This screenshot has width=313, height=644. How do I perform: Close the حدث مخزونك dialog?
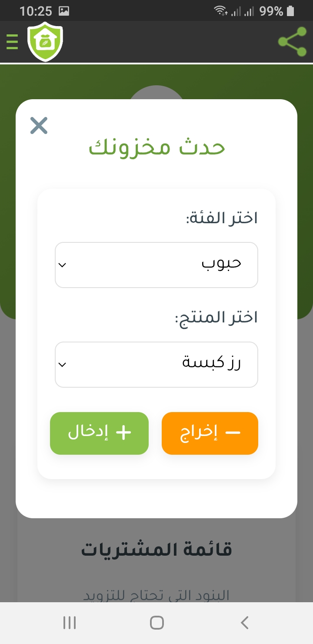39,126
